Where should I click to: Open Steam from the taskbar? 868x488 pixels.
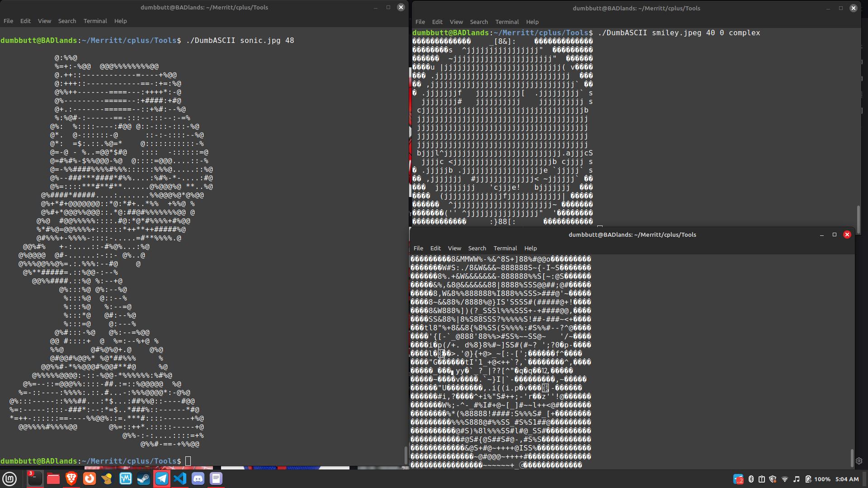144,479
